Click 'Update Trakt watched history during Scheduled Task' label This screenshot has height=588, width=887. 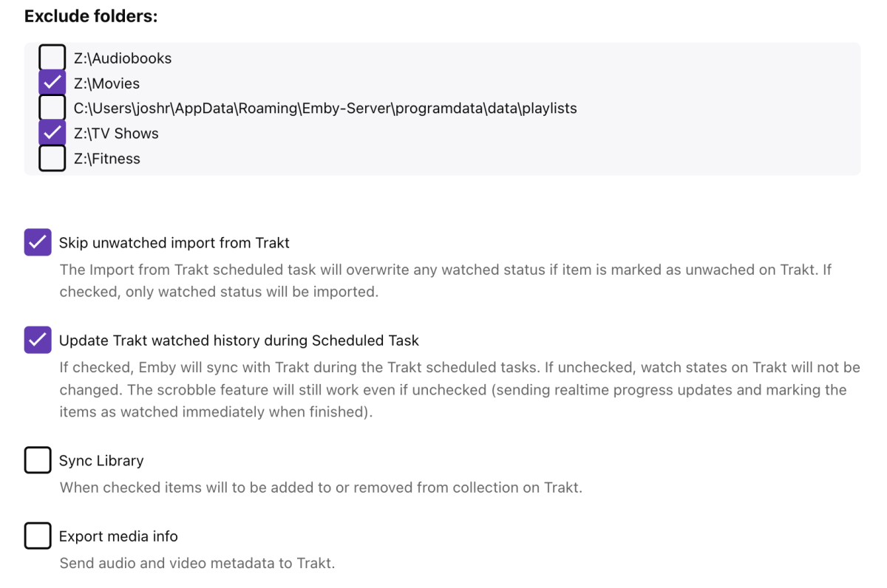(239, 341)
